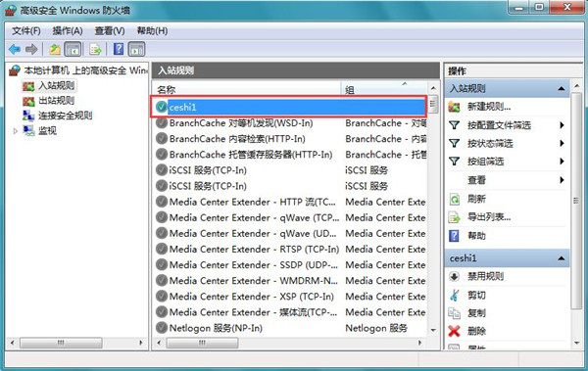Click the funnel icon beside 按状态筛选

click(454, 143)
